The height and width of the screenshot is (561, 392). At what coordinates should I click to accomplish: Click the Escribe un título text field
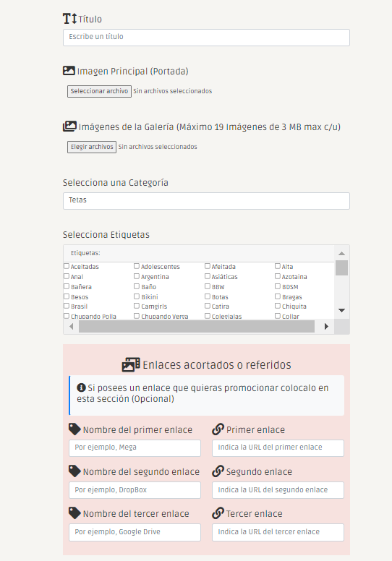point(206,37)
